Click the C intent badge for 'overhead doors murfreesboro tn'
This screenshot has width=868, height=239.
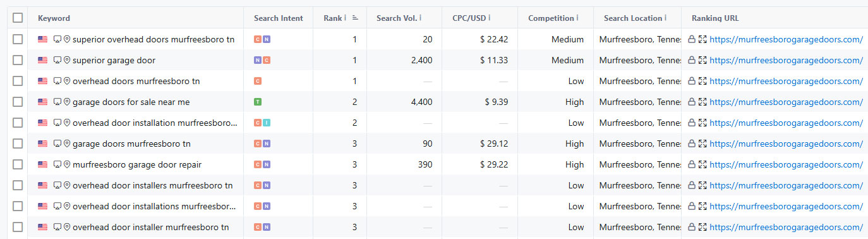point(257,81)
